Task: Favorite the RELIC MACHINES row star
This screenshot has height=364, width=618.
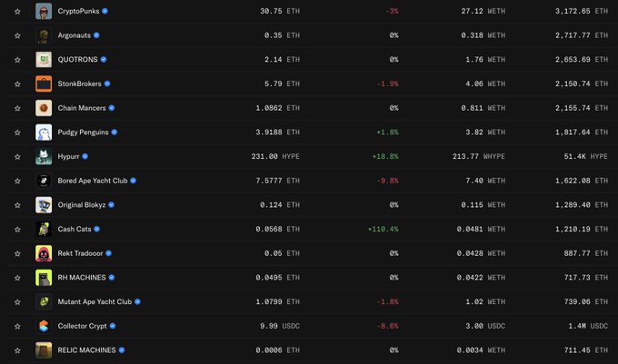Action: point(17,350)
